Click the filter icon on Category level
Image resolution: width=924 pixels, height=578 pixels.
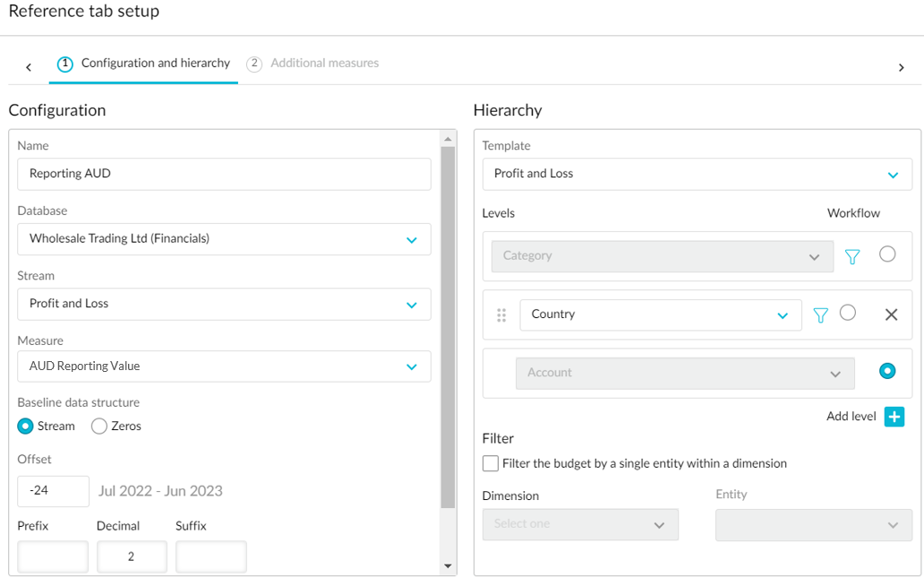click(x=852, y=256)
